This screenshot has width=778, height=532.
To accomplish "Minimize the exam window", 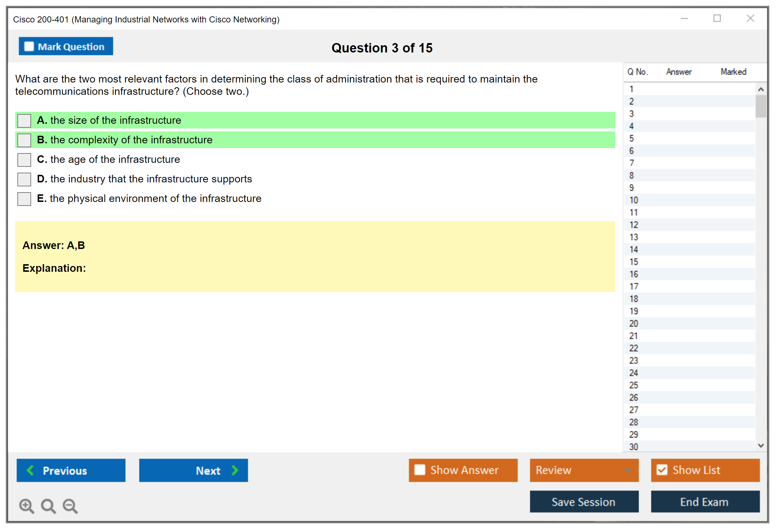I will (684, 18).
